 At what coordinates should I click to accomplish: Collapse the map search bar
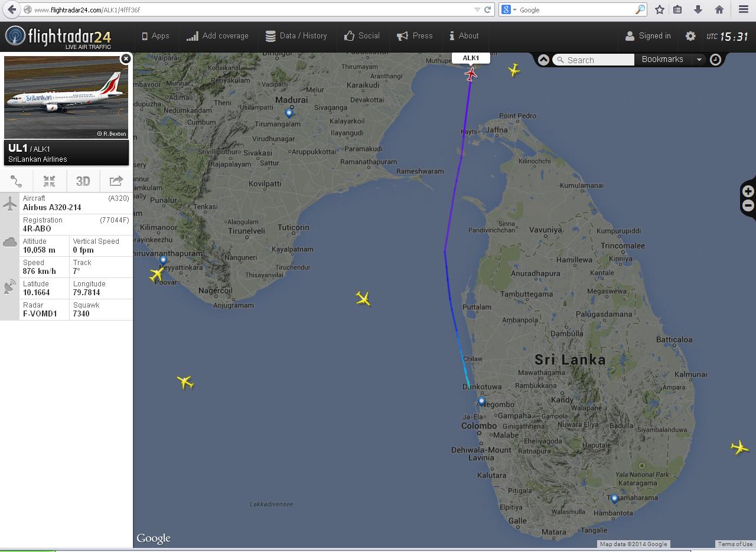[x=543, y=60]
